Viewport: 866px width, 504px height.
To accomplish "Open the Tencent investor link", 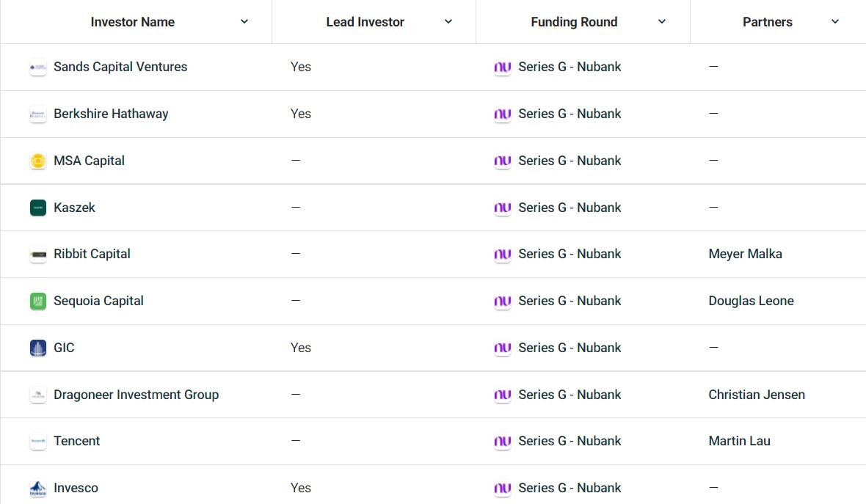I will pyautogui.click(x=77, y=441).
